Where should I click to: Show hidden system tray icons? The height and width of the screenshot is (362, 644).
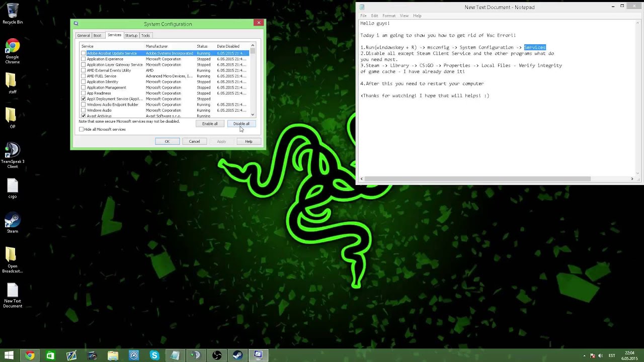click(x=584, y=355)
